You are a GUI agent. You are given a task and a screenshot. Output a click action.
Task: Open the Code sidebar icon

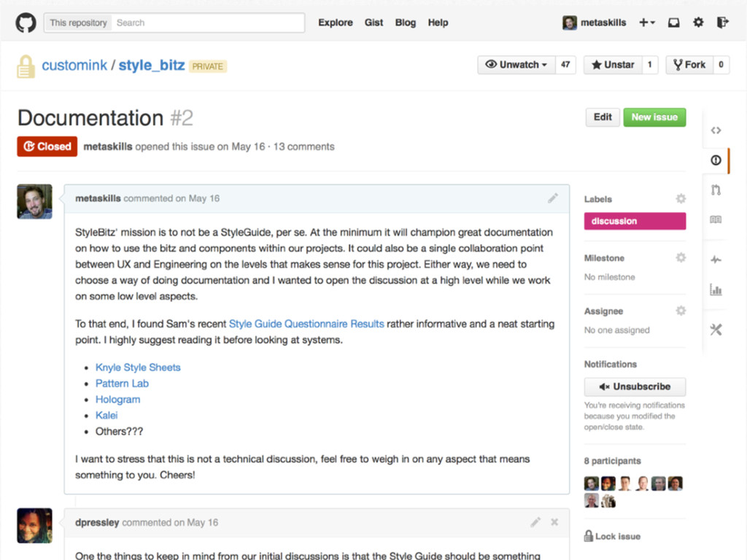pyautogui.click(x=716, y=130)
